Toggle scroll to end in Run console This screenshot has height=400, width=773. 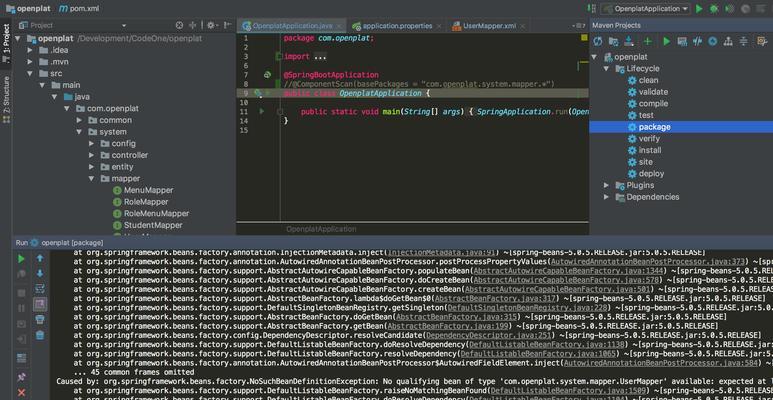point(40,304)
